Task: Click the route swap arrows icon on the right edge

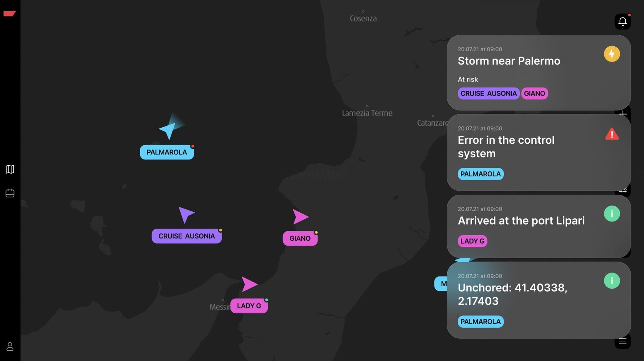Action: click(x=624, y=190)
